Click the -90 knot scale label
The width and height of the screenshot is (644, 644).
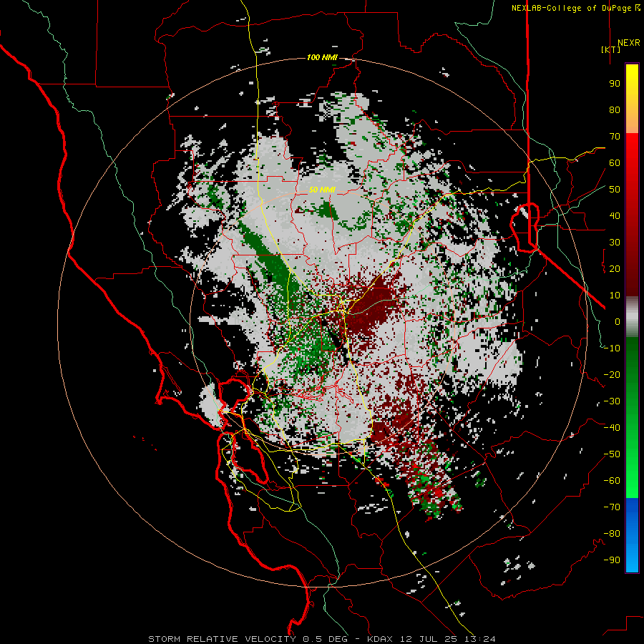point(612,560)
